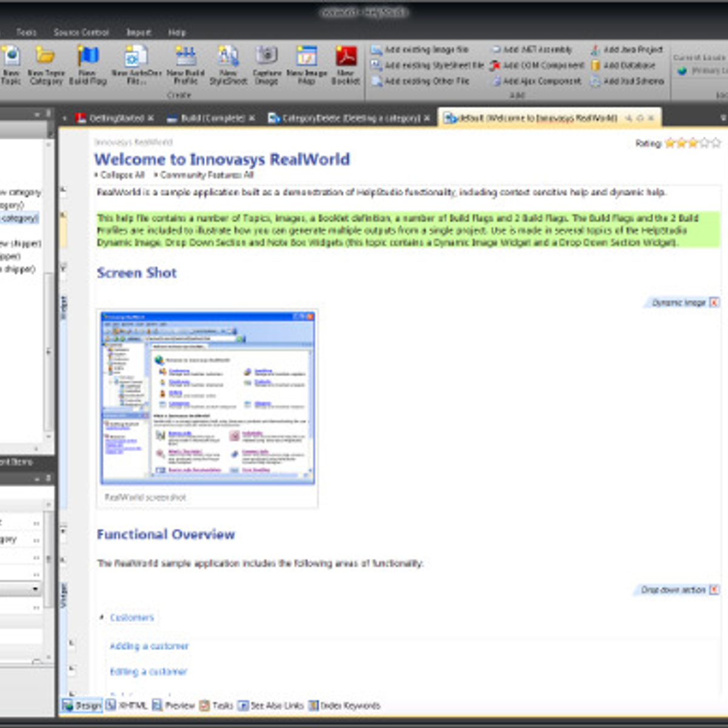Create a New StyleSheet
This screenshot has height=728, width=728.
(x=228, y=66)
